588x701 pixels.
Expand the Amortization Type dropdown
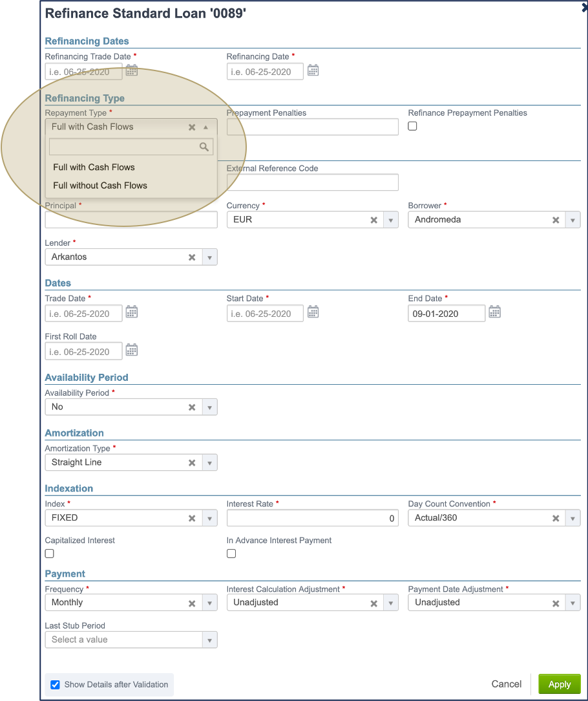coord(209,463)
